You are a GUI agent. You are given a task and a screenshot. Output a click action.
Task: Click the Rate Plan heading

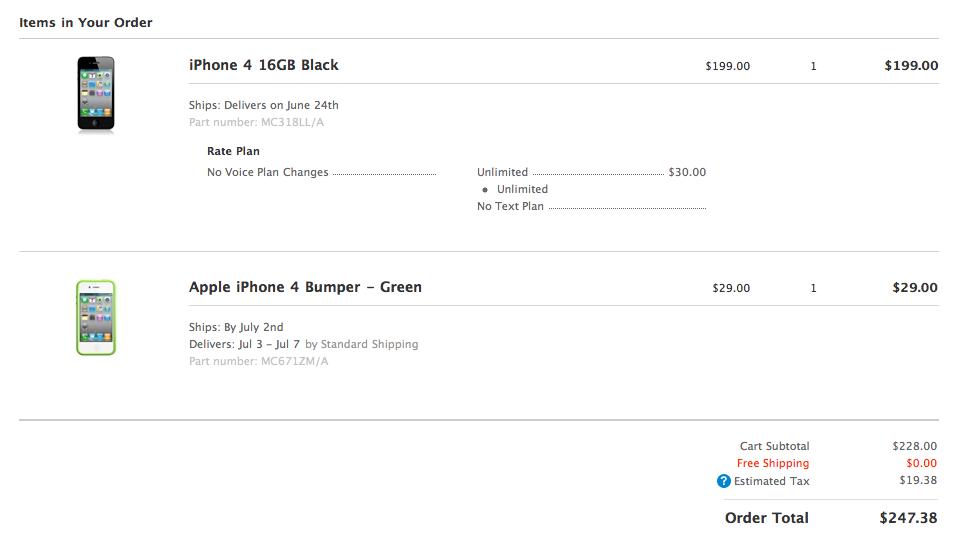pos(233,152)
